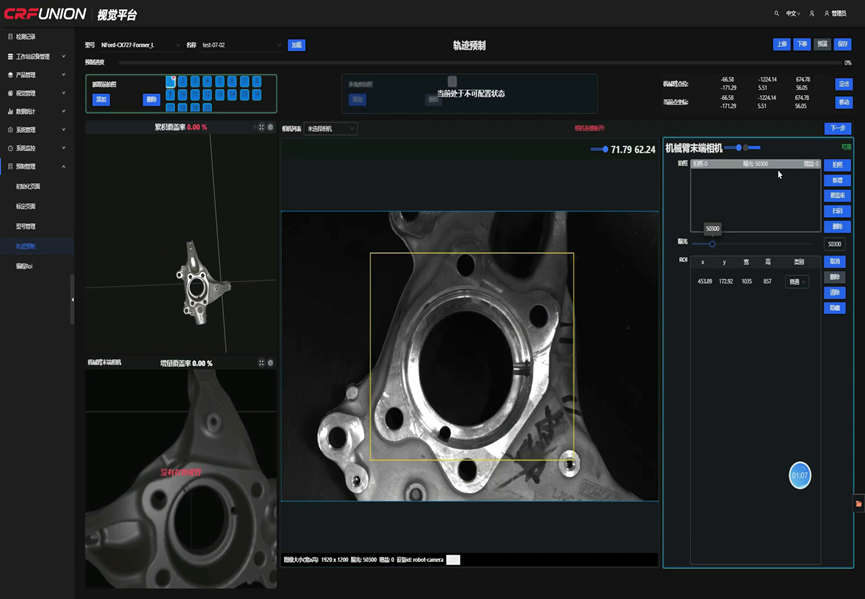
Task: Click fullscreen icon on robot arm camera panel
Action: [261, 363]
